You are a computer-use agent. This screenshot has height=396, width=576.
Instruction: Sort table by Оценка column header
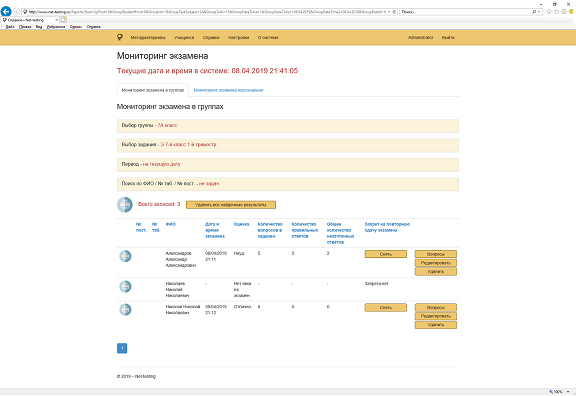(241, 224)
